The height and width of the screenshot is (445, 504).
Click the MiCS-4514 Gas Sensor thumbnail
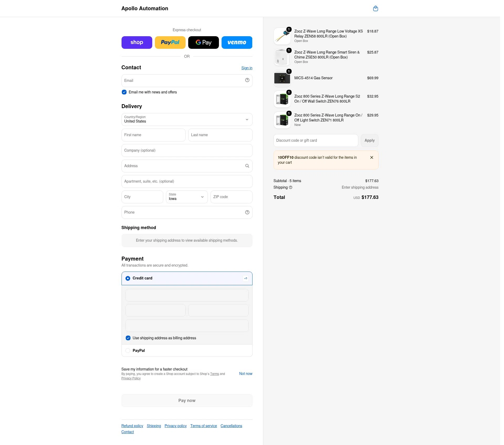pyautogui.click(x=282, y=78)
